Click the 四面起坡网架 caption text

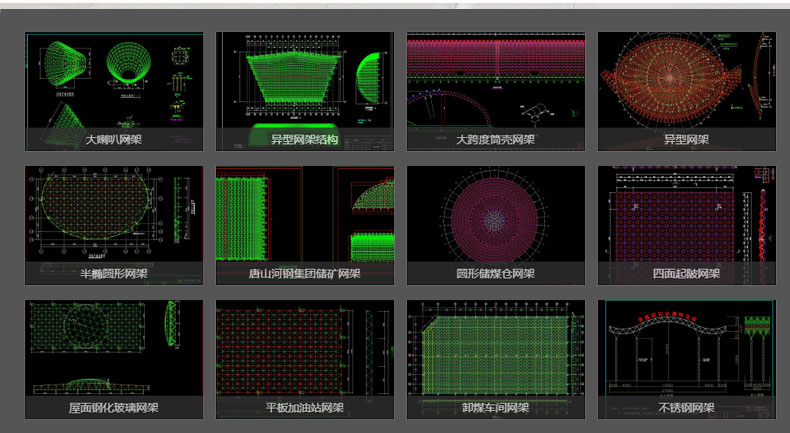point(686,274)
